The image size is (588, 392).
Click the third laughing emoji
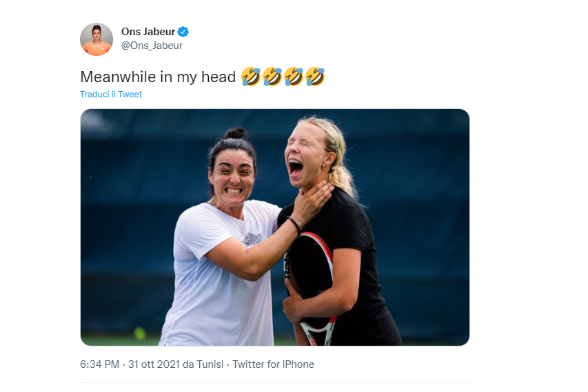[x=294, y=77]
